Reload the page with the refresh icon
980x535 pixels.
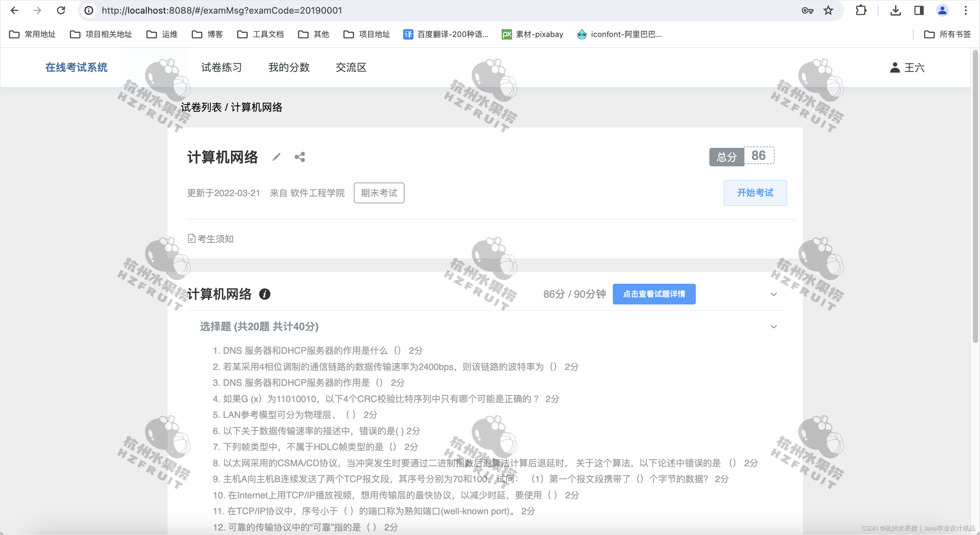(x=61, y=11)
